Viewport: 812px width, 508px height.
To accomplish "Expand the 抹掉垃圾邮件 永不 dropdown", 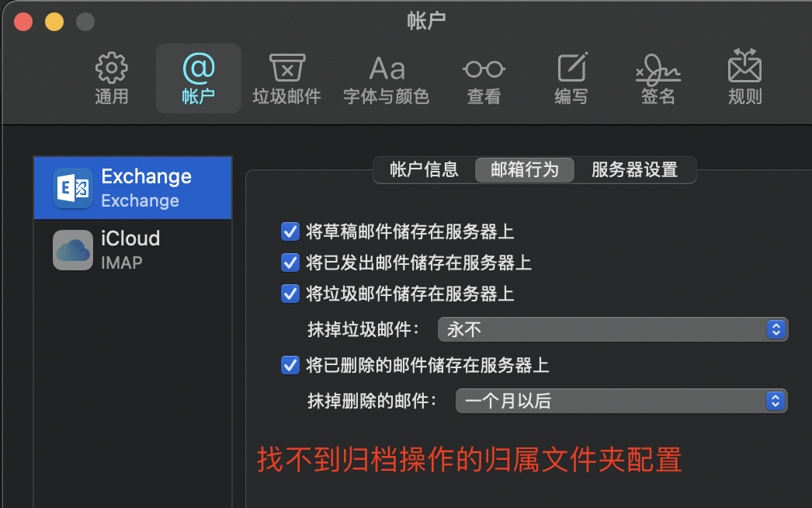I will 612,329.
